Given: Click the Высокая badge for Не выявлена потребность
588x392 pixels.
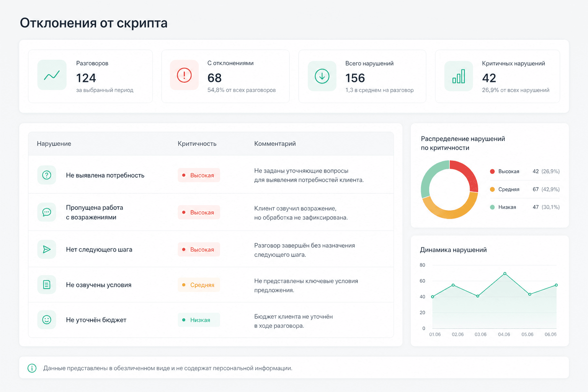Looking at the screenshot, I should pyautogui.click(x=199, y=175).
